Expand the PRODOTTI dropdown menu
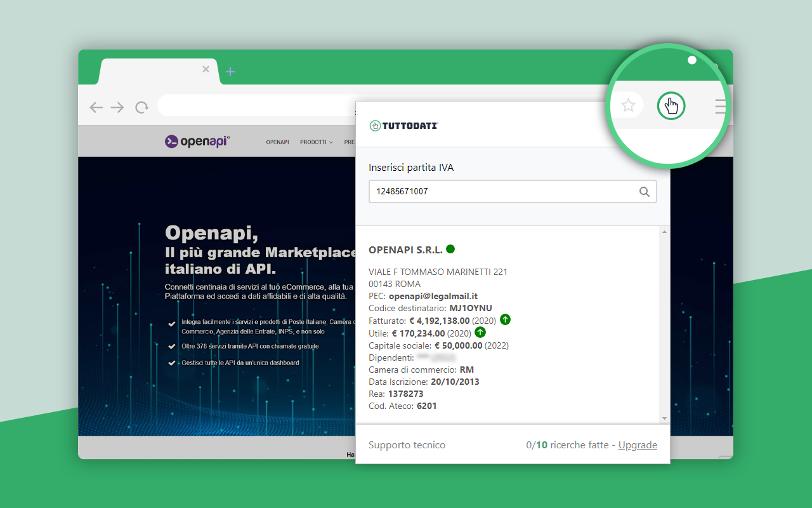 pyautogui.click(x=317, y=142)
